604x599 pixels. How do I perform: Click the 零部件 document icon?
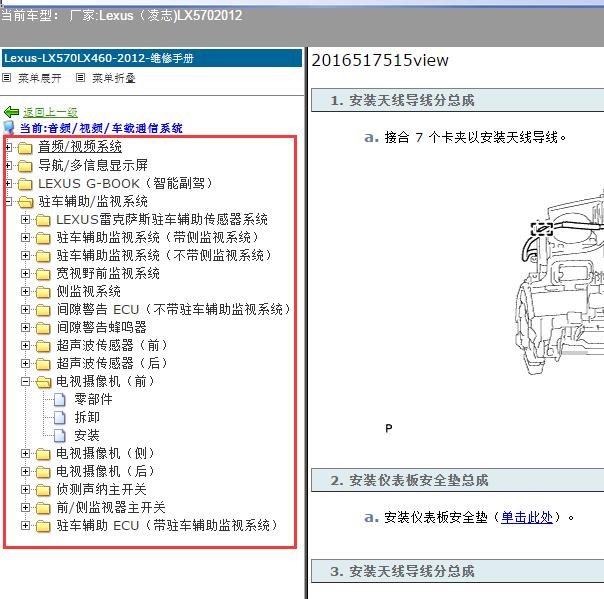tap(60, 399)
